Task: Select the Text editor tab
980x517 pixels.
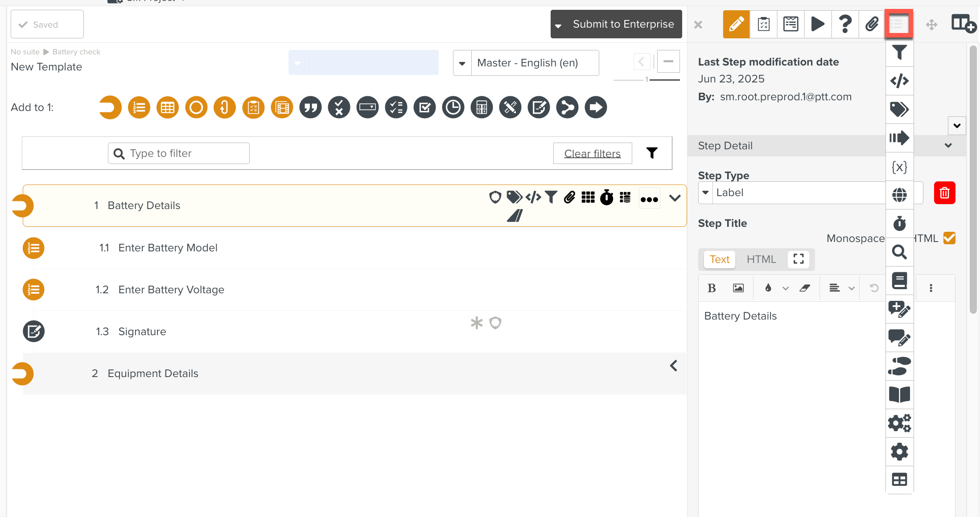Action: (x=719, y=259)
